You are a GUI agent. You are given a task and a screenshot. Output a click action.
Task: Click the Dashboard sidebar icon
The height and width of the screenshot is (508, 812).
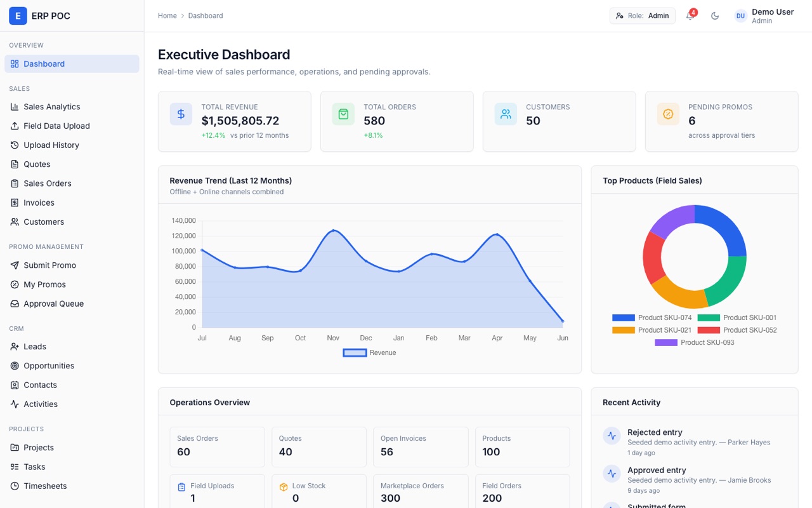(x=15, y=63)
